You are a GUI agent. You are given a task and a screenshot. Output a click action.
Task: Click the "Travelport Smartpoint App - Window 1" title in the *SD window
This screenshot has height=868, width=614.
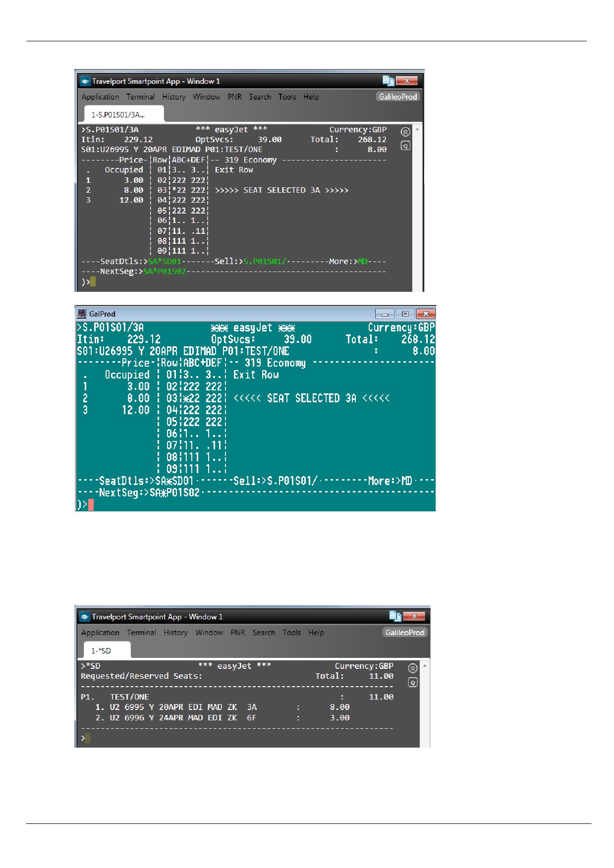coord(157,617)
